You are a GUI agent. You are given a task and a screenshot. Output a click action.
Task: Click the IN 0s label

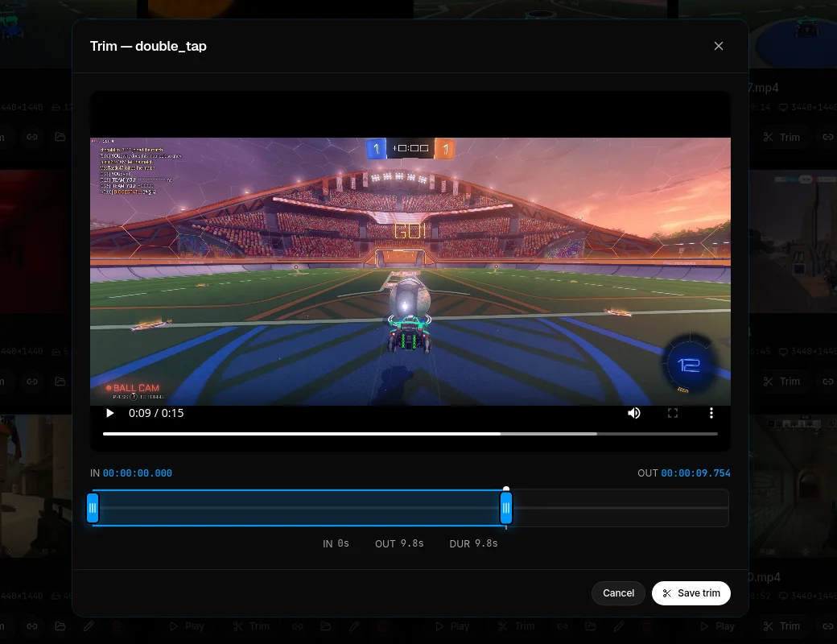pyautogui.click(x=336, y=543)
